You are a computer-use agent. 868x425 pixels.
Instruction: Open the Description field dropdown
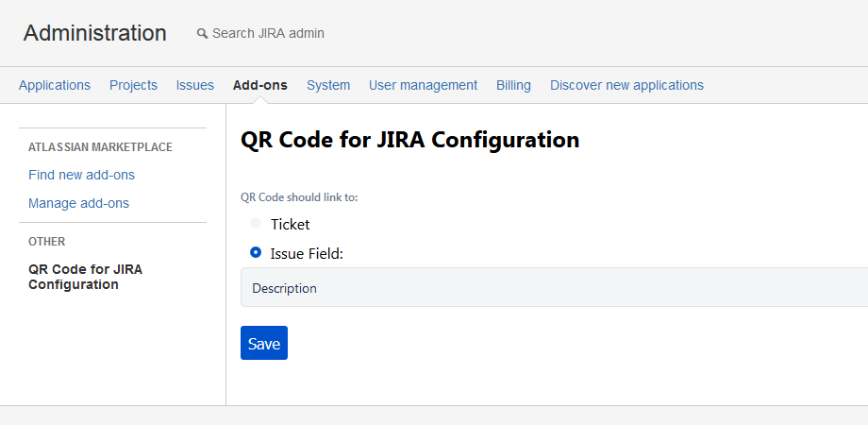pyautogui.click(x=554, y=287)
